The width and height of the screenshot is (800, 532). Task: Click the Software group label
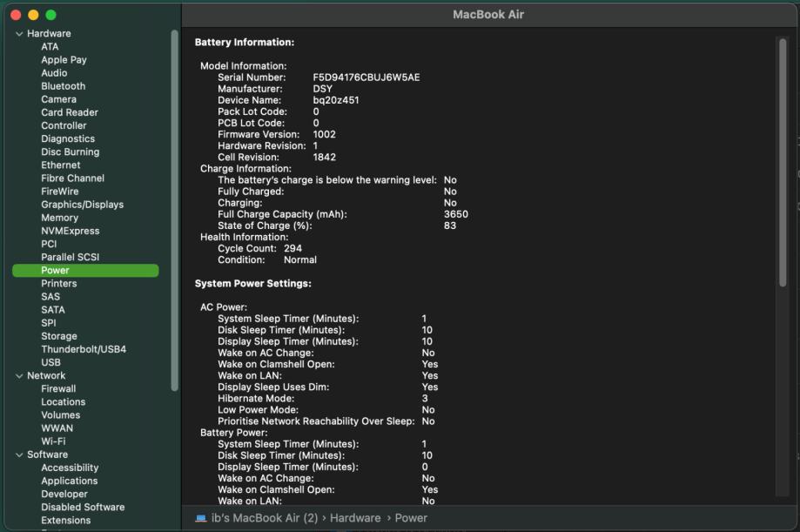coord(48,455)
